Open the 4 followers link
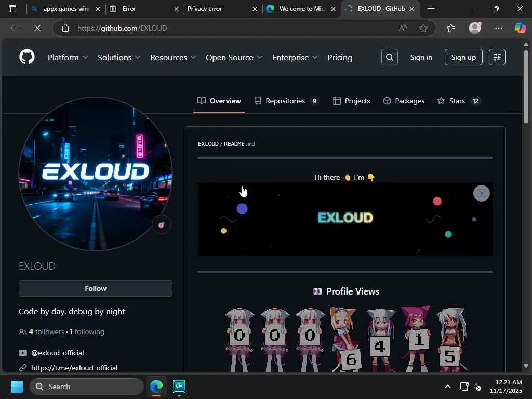Image resolution: width=532 pixels, height=399 pixels. [x=46, y=331]
